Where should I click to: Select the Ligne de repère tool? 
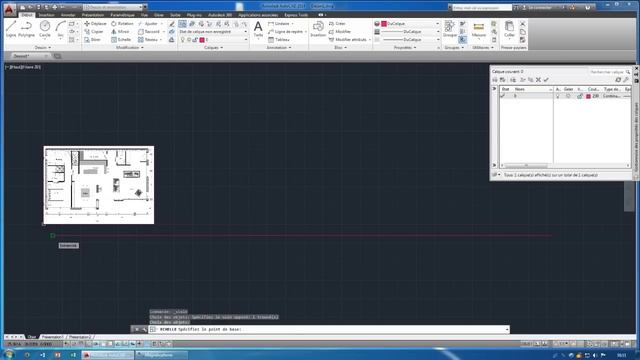[x=285, y=31]
